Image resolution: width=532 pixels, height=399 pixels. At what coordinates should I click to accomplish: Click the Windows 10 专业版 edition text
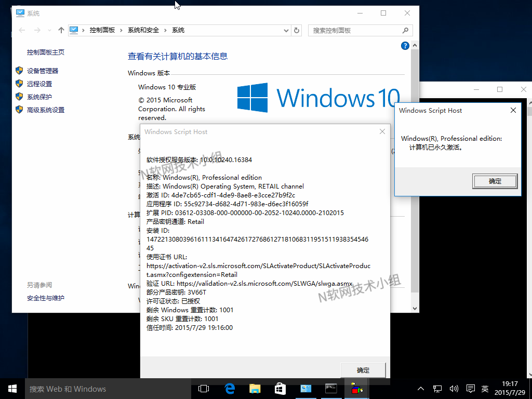167,87
